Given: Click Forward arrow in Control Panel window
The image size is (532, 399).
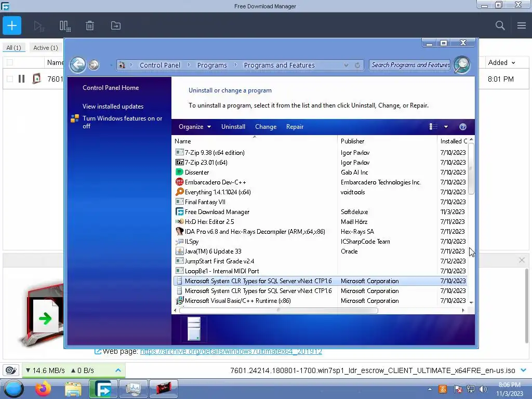Looking at the screenshot, I should (x=94, y=65).
